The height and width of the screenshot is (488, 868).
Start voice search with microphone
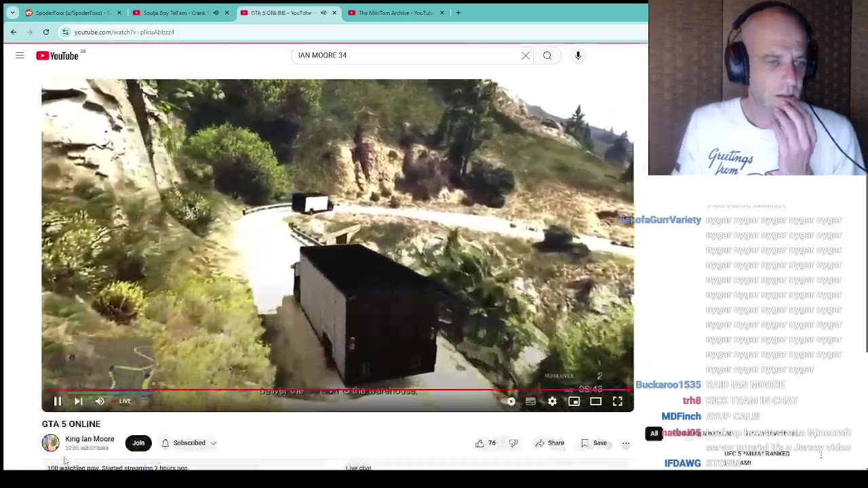point(578,56)
